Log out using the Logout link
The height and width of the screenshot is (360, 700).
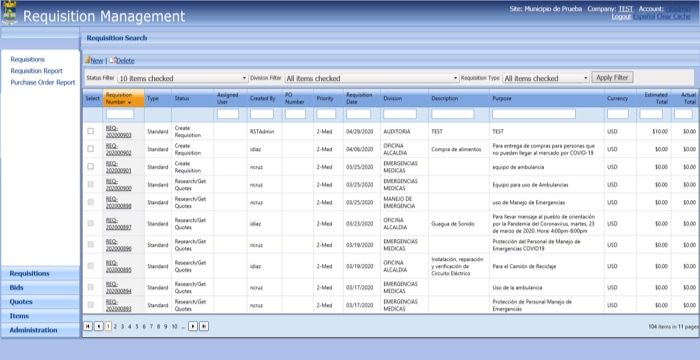(x=621, y=17)
